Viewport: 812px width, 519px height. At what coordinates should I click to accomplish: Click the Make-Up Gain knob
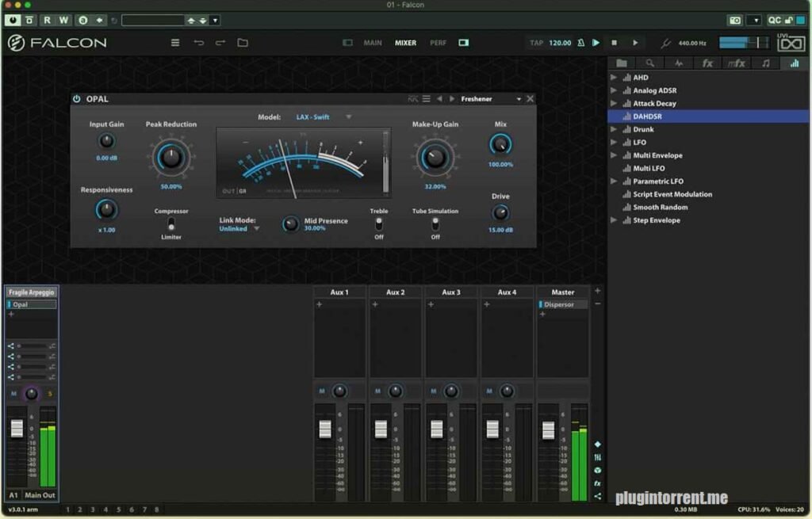(435, 158)
